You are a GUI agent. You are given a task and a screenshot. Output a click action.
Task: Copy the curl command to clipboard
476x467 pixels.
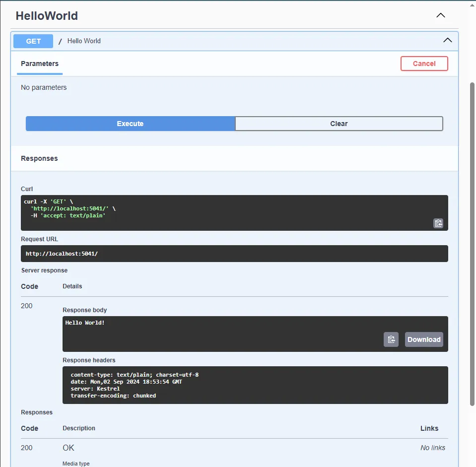(438, 223)
